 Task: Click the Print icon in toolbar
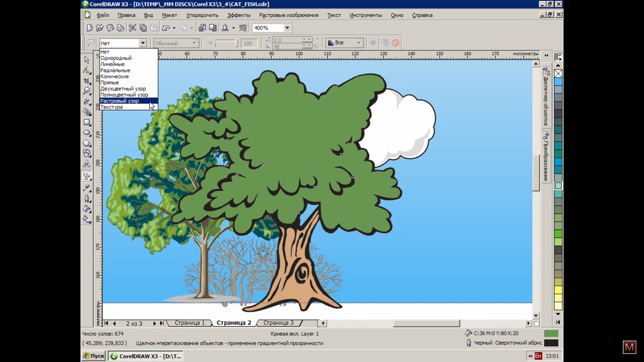121,28
